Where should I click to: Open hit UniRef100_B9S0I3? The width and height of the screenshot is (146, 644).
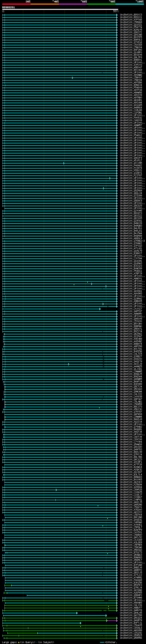(131, 15)
